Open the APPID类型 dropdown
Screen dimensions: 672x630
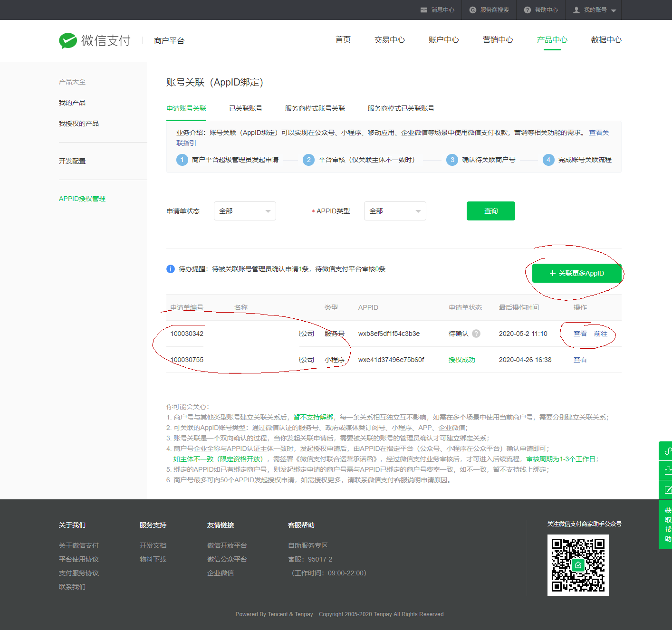click(395, 211)
